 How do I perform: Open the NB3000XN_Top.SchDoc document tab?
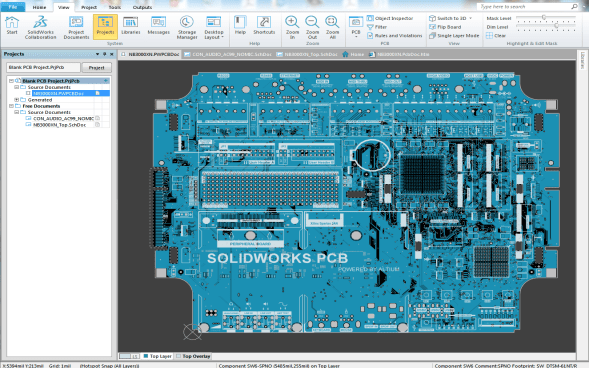click(307, 54)
